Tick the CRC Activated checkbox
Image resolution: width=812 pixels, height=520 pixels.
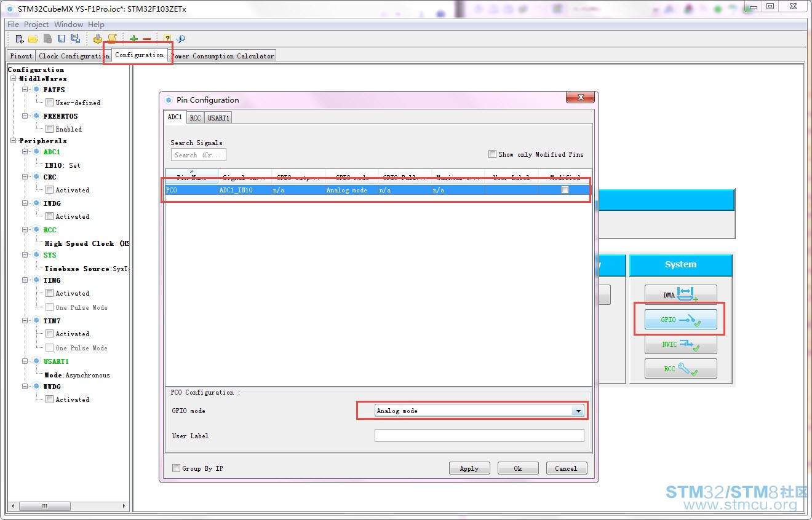[49, 190]
